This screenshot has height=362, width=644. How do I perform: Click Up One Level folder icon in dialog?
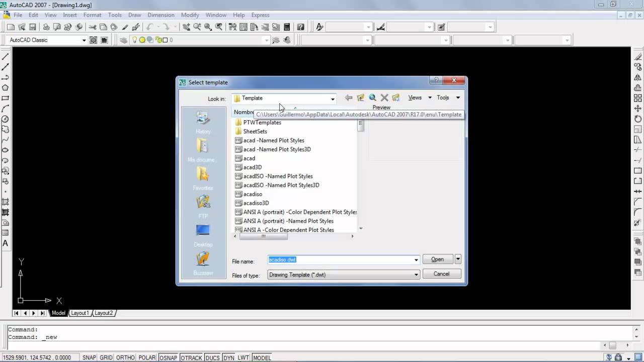click(361, 98)
